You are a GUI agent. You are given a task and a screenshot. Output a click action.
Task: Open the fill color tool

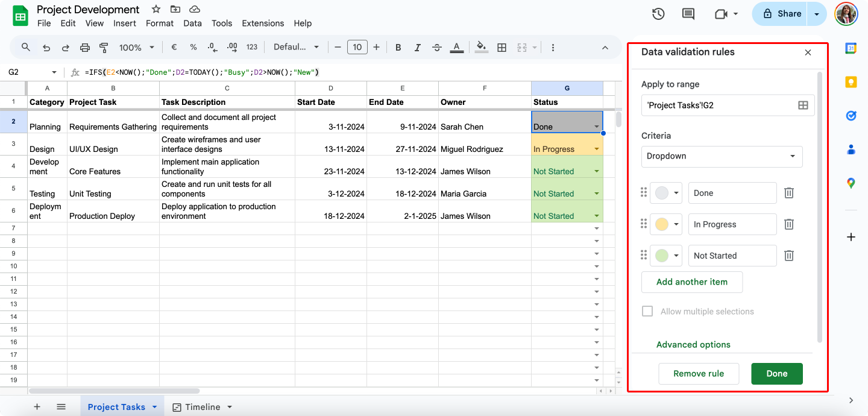point(481,46)
